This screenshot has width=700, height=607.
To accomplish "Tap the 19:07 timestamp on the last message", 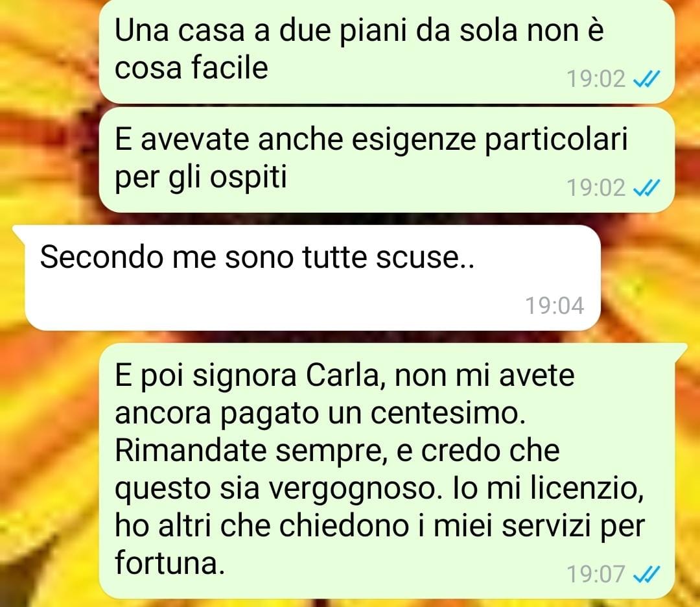I will click(x=596, y=575).
